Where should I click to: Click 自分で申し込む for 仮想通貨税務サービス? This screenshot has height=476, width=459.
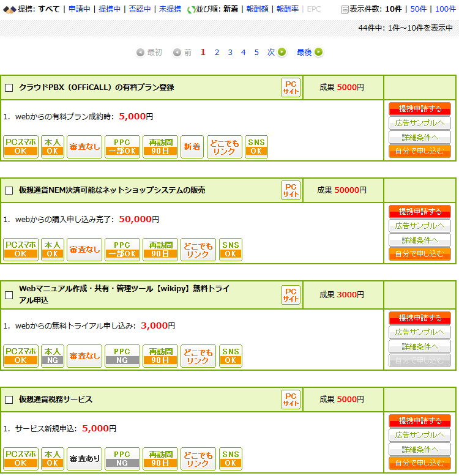coord(420,463)
